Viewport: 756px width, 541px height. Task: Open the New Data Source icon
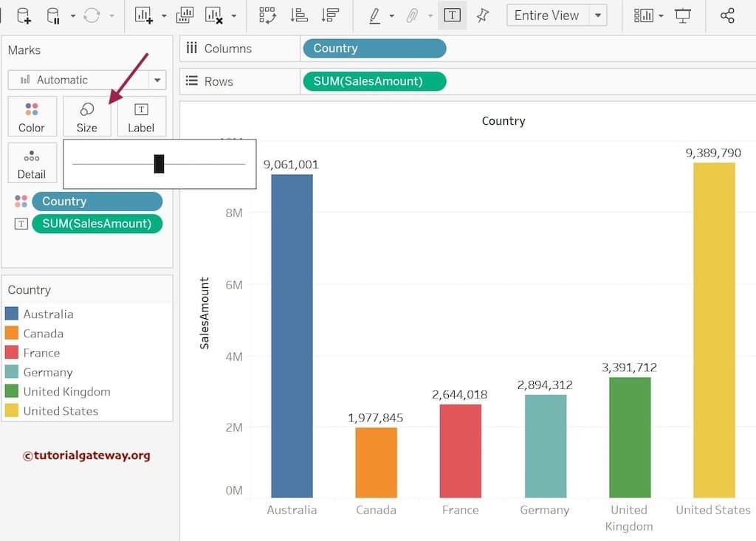click(23, 15)
